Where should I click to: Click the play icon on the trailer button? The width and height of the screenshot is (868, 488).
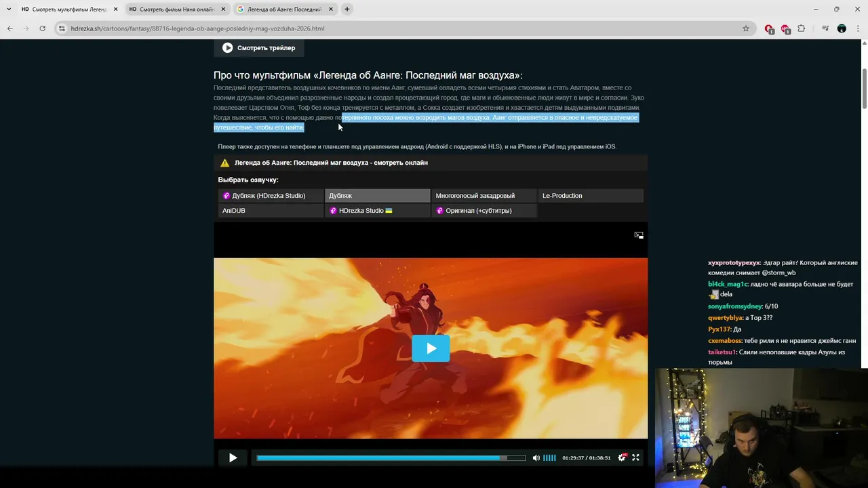(227, 48)
